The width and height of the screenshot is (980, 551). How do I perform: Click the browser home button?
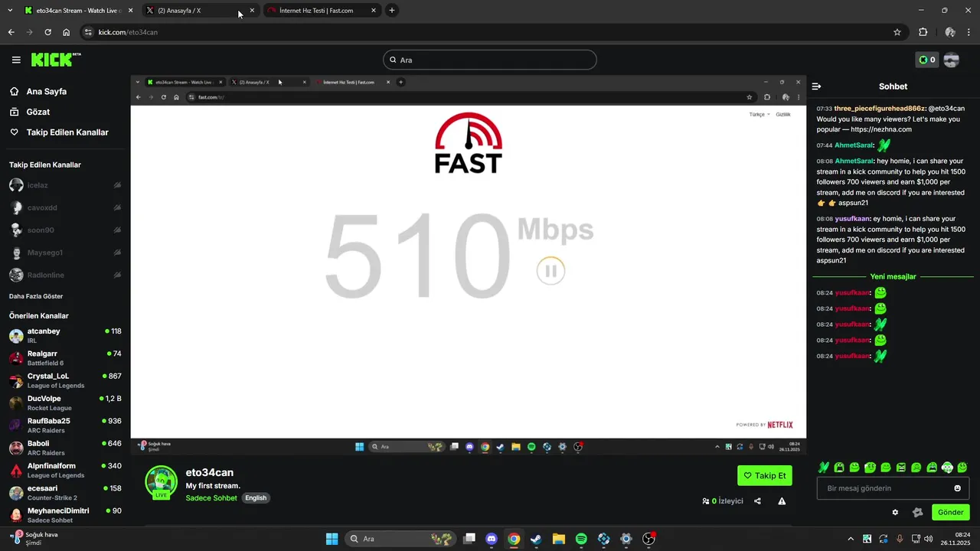[67, 32]
